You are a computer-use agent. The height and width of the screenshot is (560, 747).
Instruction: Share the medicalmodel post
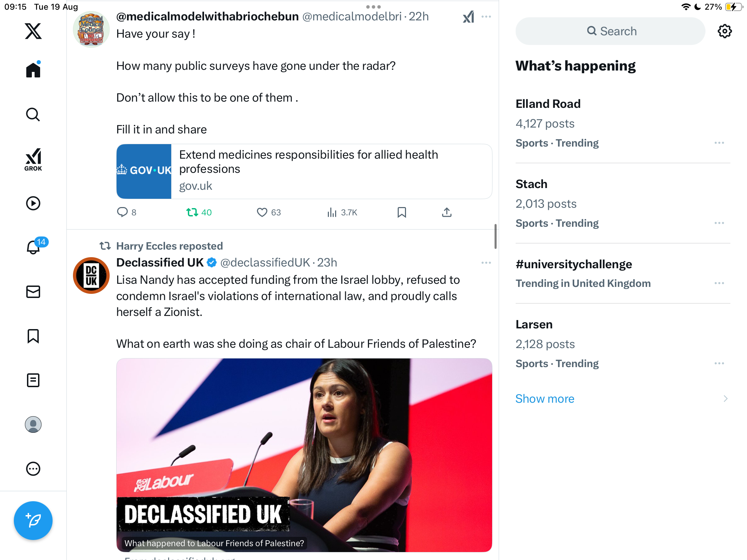tap(446, 212)
